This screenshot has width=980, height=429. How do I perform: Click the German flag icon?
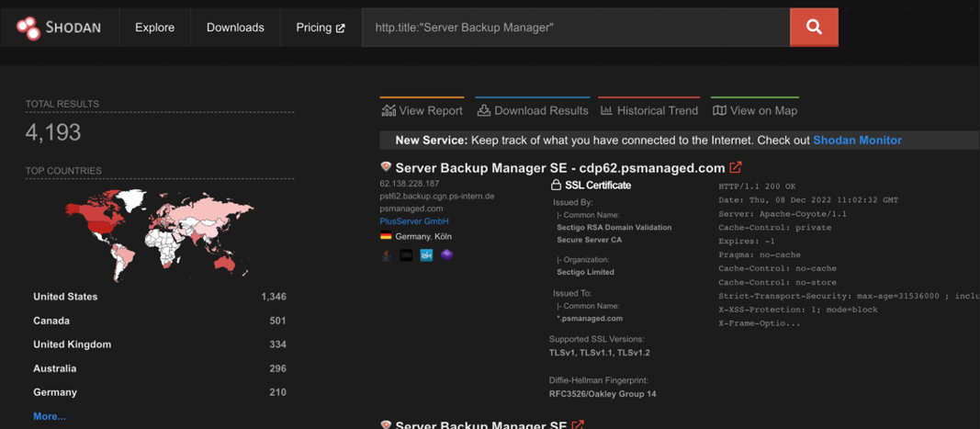[x=386, y=236]
